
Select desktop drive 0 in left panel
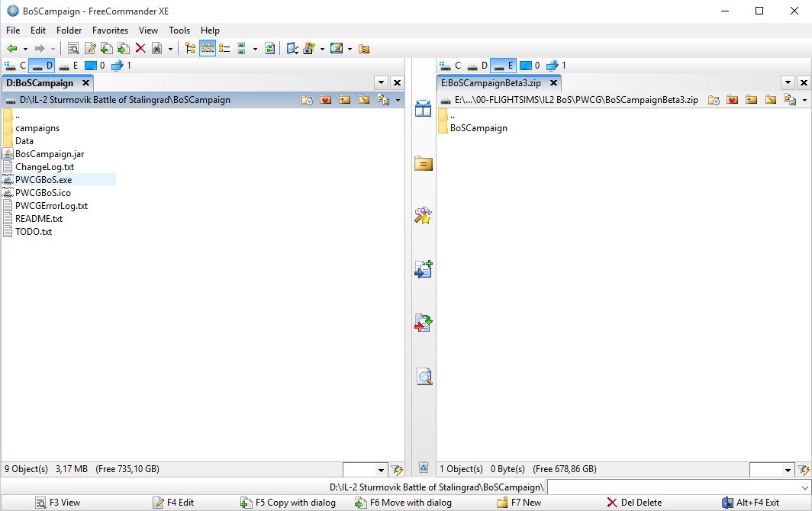tap(95, 66)
